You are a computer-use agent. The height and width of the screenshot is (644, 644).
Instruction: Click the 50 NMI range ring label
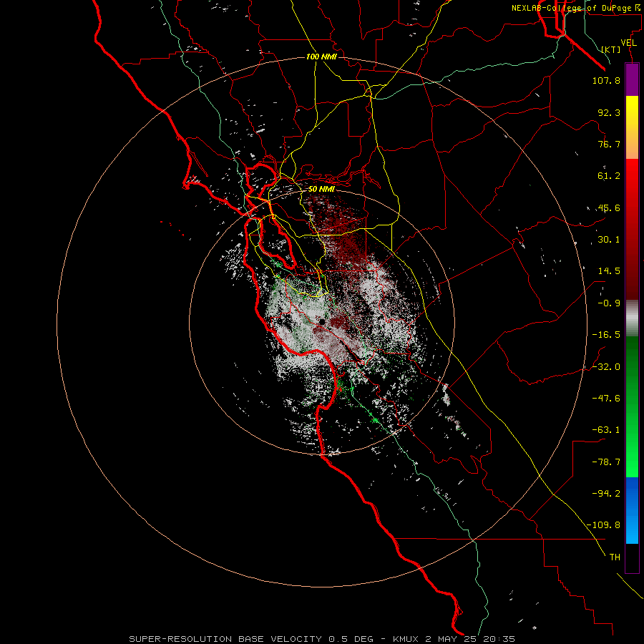321,189
